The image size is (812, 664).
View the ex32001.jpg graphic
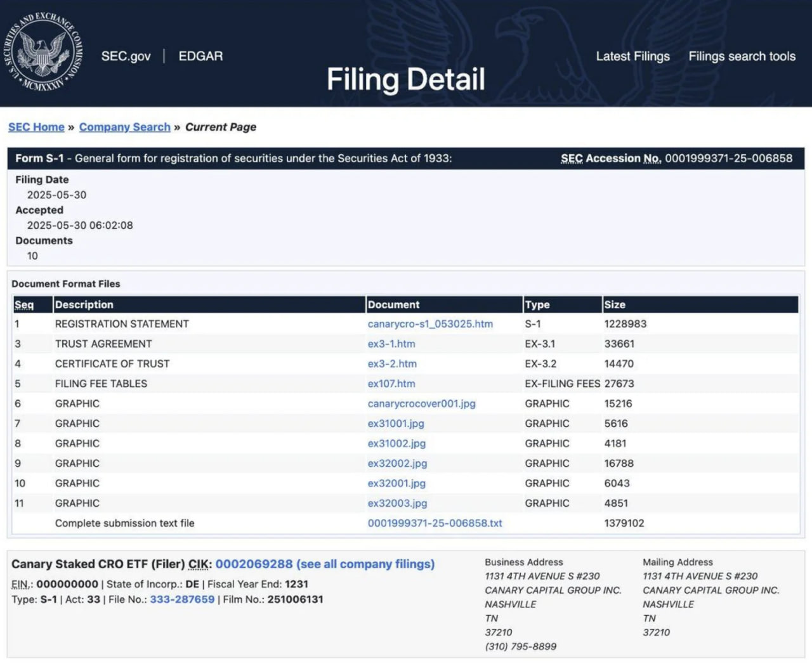[x=396, y=483]
